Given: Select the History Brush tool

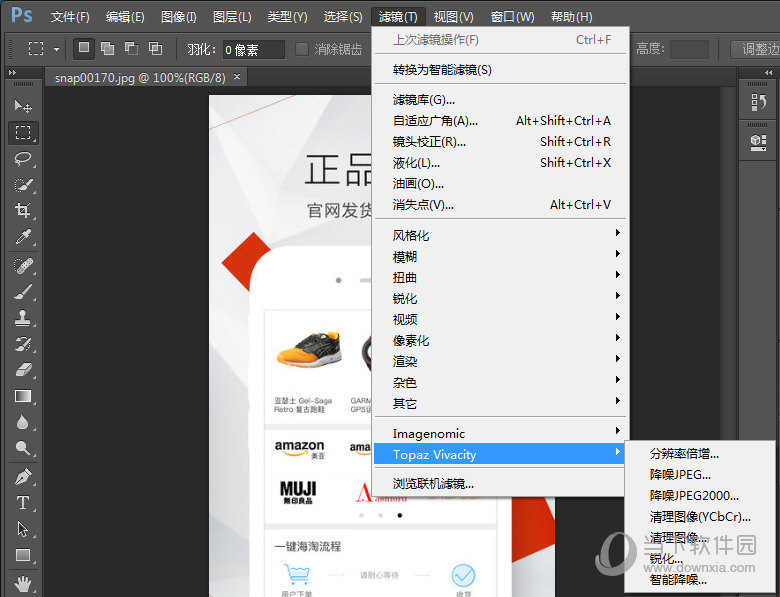Looking at the screenshot, I should click(23, 344).
